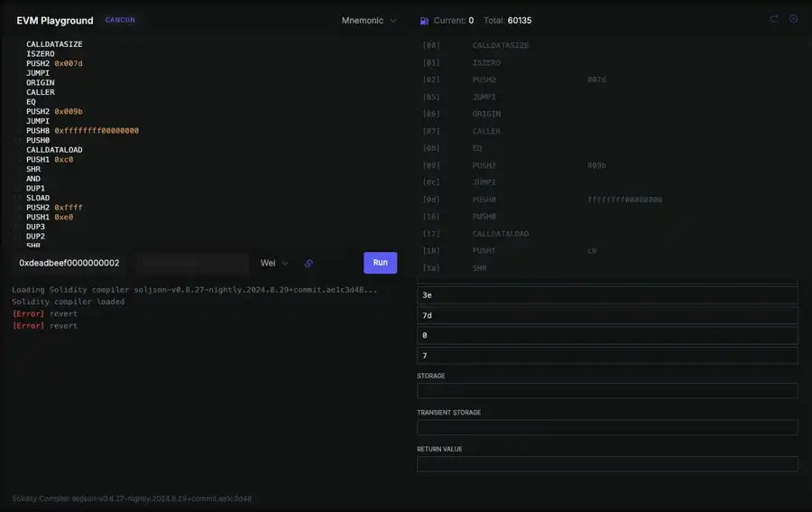Click the Run button
This screenshot has width=812, height=512.
coord(380,263)
